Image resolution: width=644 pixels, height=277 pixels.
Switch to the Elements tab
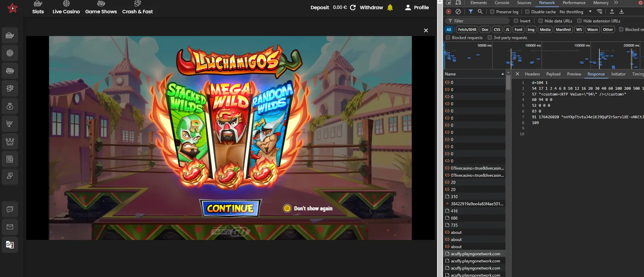tap(479, 3)
